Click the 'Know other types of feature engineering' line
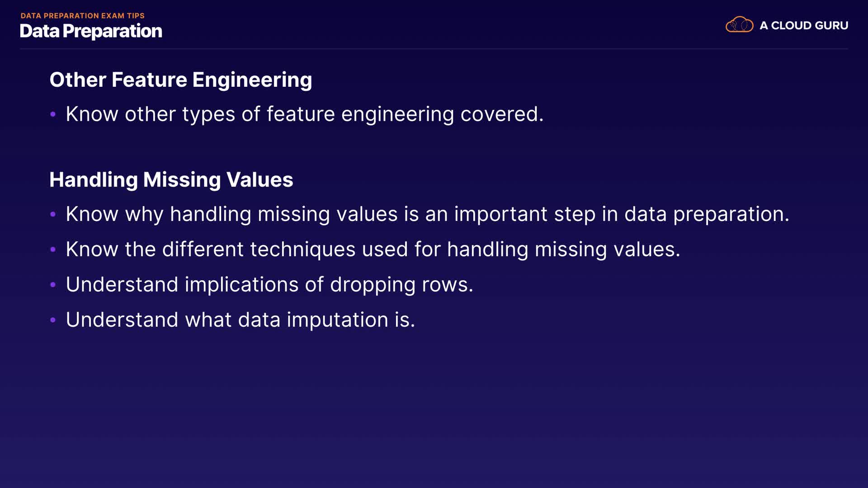 pos(304,114)
